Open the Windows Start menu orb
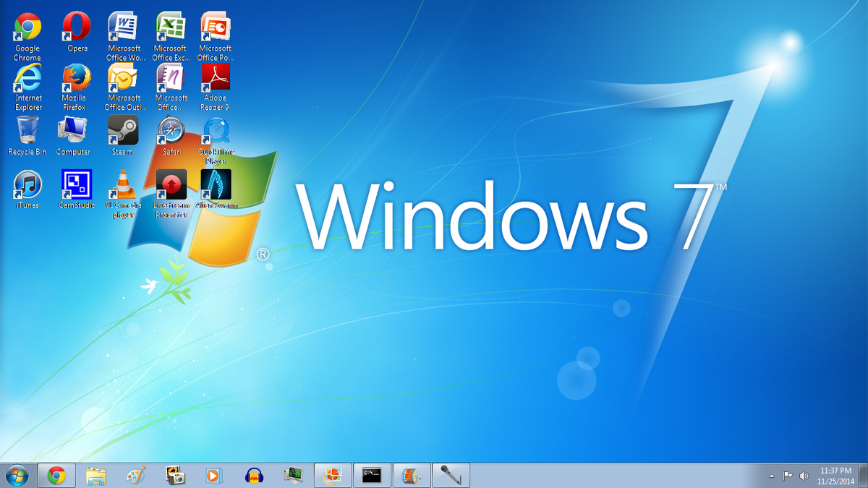Image resolution: width=868 pixels, height=488 pixels. point(17,475)
